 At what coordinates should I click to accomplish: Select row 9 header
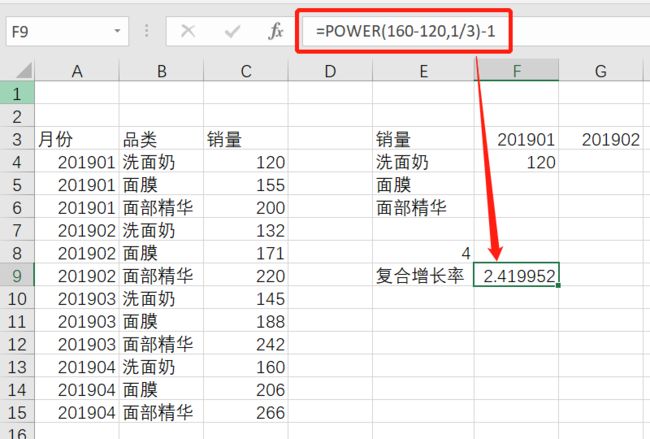17,275
